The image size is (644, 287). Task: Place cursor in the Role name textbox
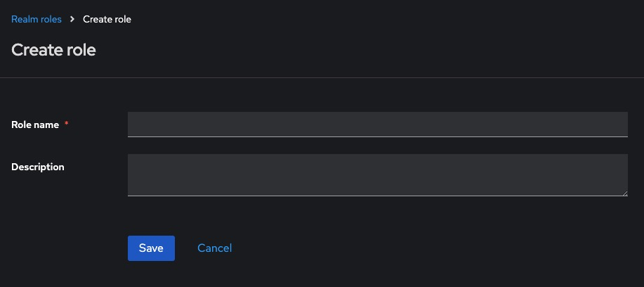(377, 124)
